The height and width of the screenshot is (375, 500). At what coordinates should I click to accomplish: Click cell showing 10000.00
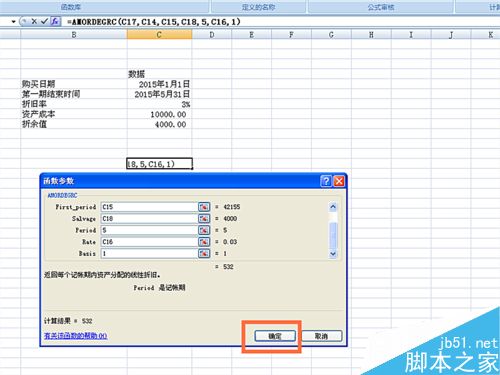[159, 114]
